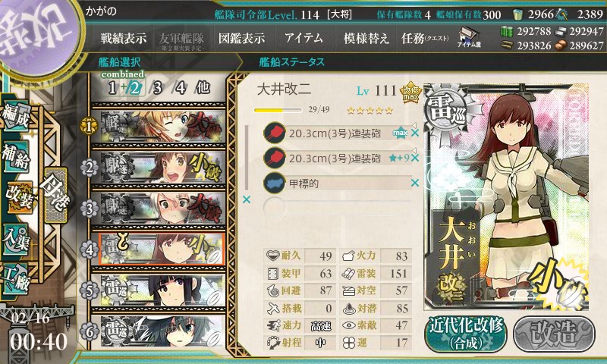Image resolution: width=607 pixels, height=364 pixels.
Task: Switch to fleet 3 tab
Action: [x=157, y=88]
